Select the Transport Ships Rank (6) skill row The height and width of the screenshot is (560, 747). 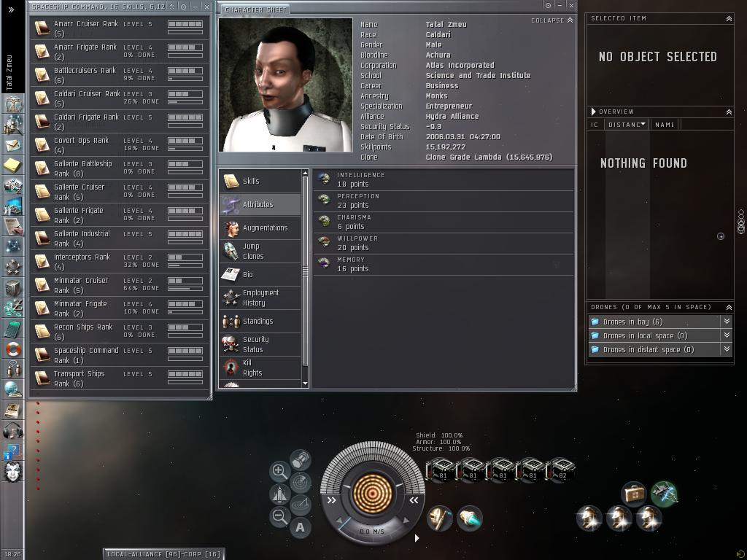(x=120, y=378)
